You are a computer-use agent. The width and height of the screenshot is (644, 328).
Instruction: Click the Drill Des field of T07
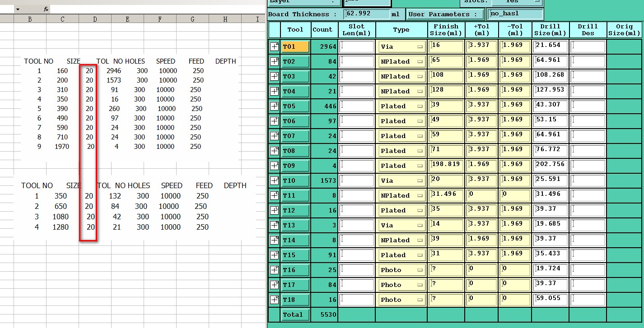(x=588, y=136)
